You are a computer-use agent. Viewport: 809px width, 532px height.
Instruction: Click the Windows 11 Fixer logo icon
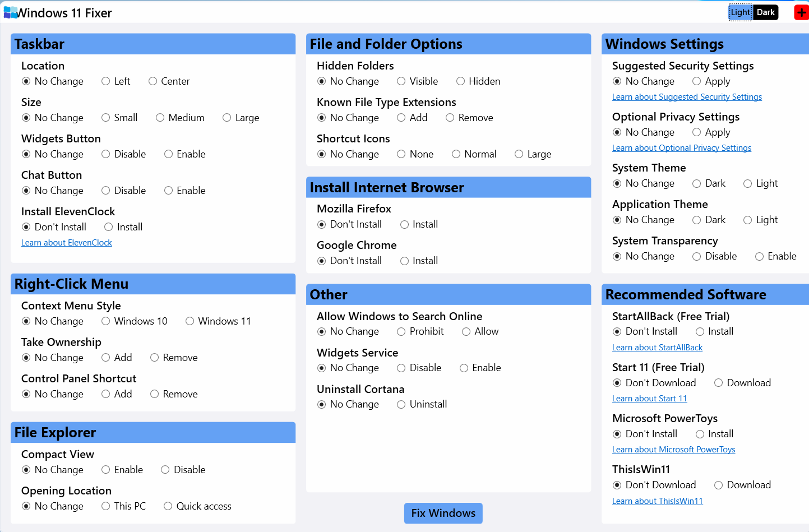pyautogui.click(x=10, y=12)
